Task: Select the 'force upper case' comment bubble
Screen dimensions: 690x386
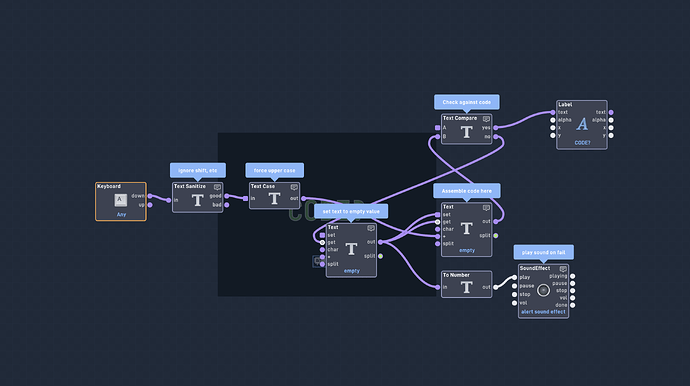Action: click(275, 170)
